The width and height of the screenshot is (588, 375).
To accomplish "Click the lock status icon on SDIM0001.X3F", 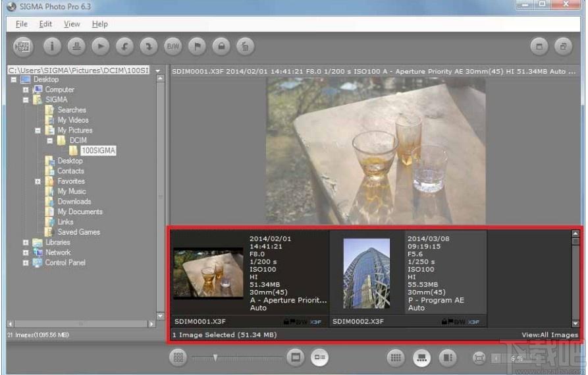I will pyautogui.click(x=286, y=322).
